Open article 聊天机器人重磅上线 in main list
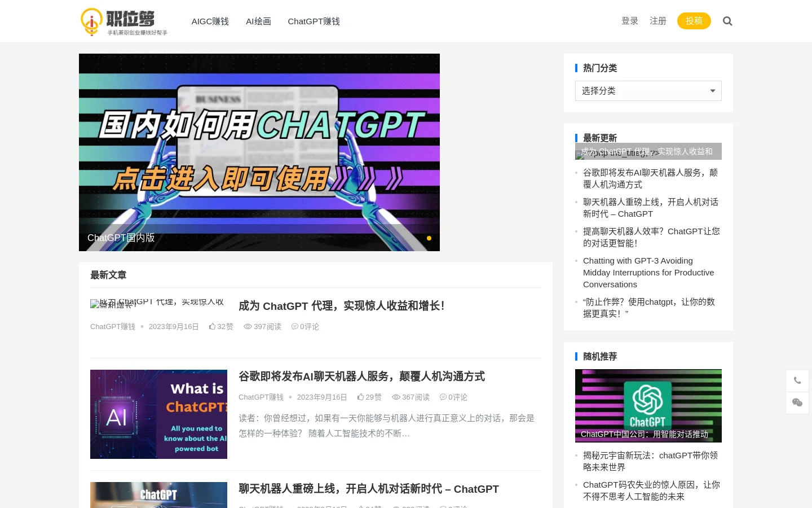This screenshot has height=508, width=812. pos(369,489)
